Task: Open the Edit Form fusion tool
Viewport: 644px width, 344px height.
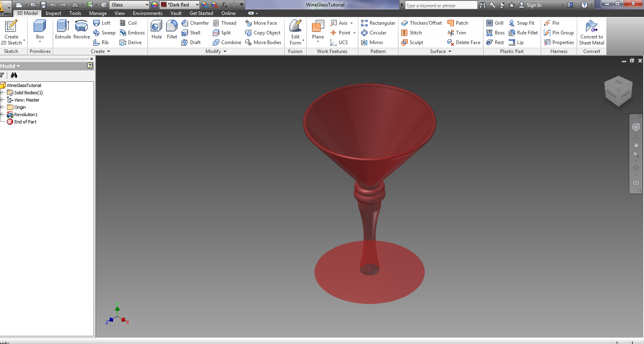Action: coord(295,32)
